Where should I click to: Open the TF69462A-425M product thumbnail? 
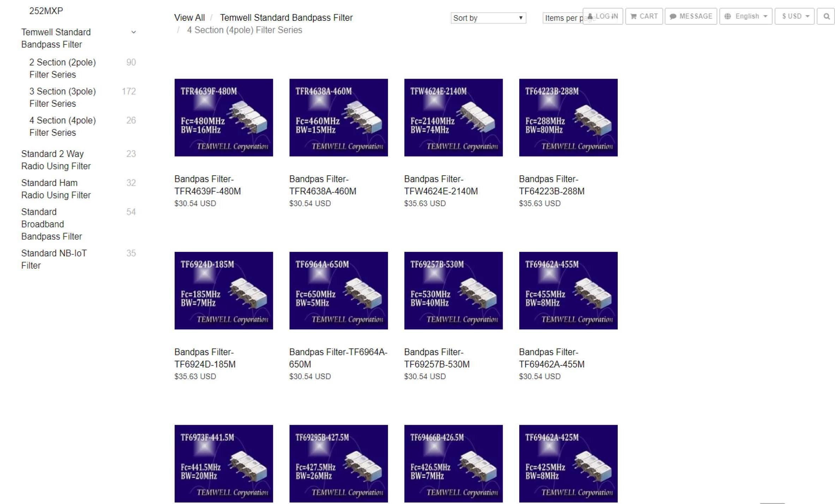tap(568, 463)
